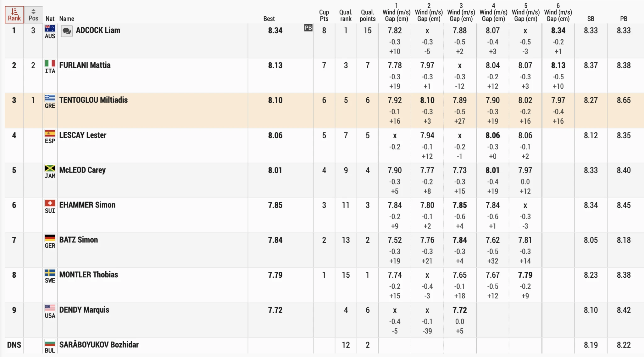Click the Jamaica flag icon
644x357 pixels.
coord(50,168)
